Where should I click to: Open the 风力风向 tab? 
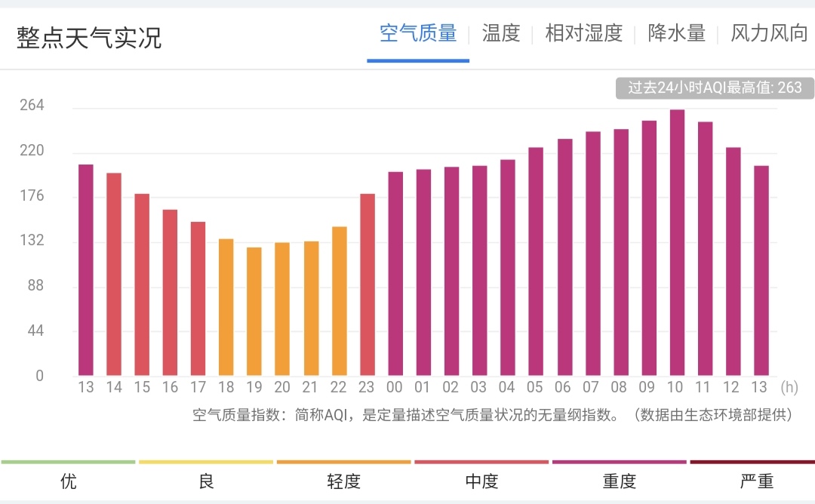click(767, 33)
